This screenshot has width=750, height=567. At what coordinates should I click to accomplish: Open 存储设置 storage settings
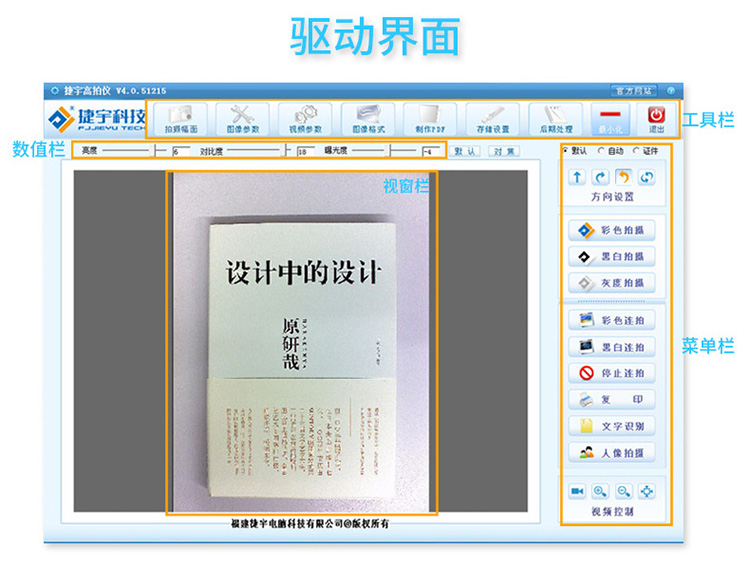tap(493, 119)
